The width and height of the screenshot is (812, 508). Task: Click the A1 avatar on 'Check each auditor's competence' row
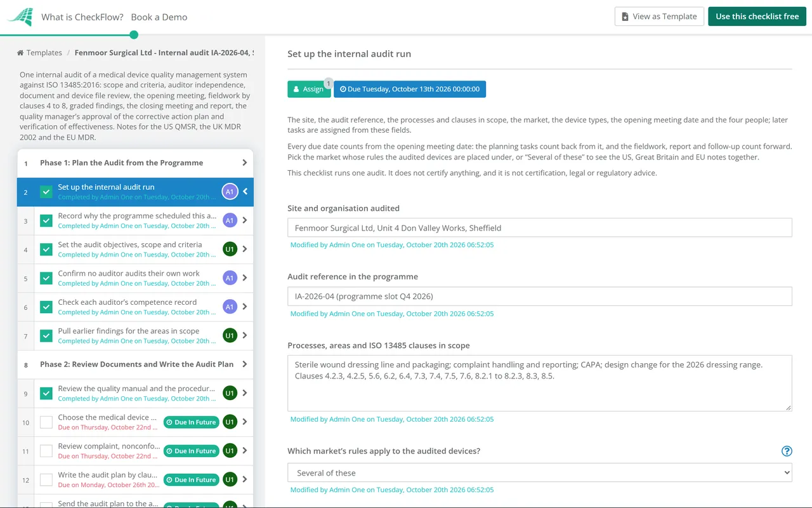pos(230,307)
